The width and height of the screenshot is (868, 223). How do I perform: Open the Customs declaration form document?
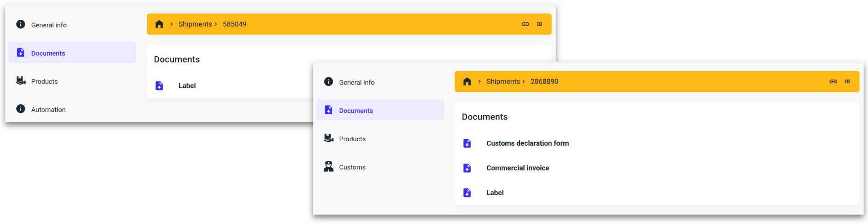527,143
